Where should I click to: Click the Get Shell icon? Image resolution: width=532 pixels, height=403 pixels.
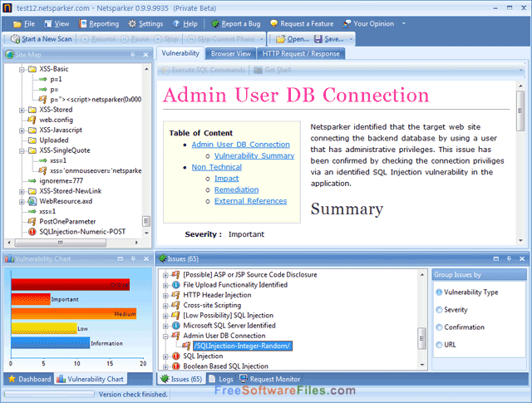point(259,71)
